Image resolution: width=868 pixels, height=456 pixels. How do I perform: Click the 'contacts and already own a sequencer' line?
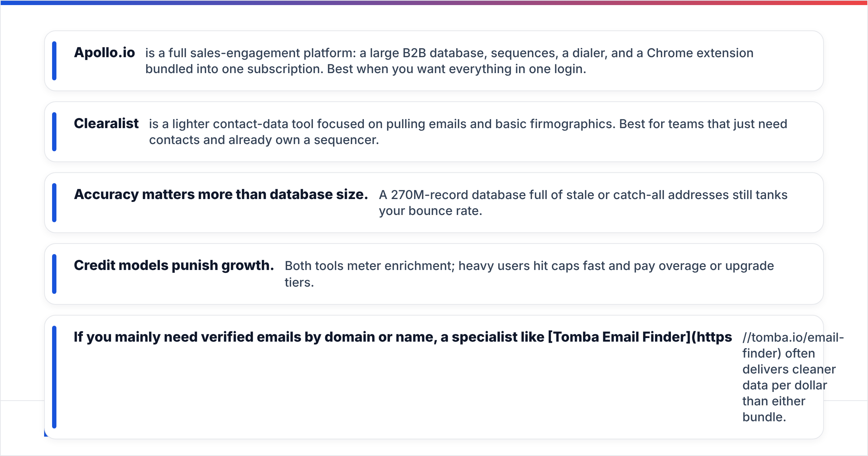(264, 140)
